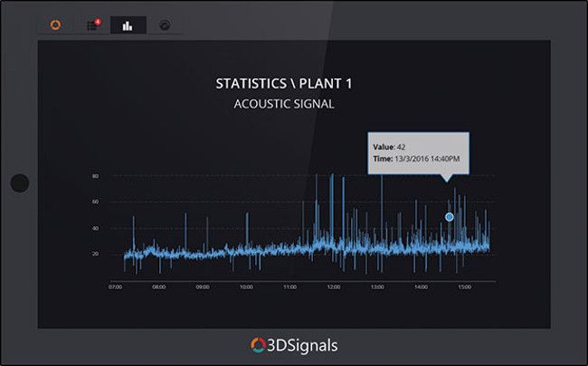Click the highlighted blue data point marker

(449, 217)
